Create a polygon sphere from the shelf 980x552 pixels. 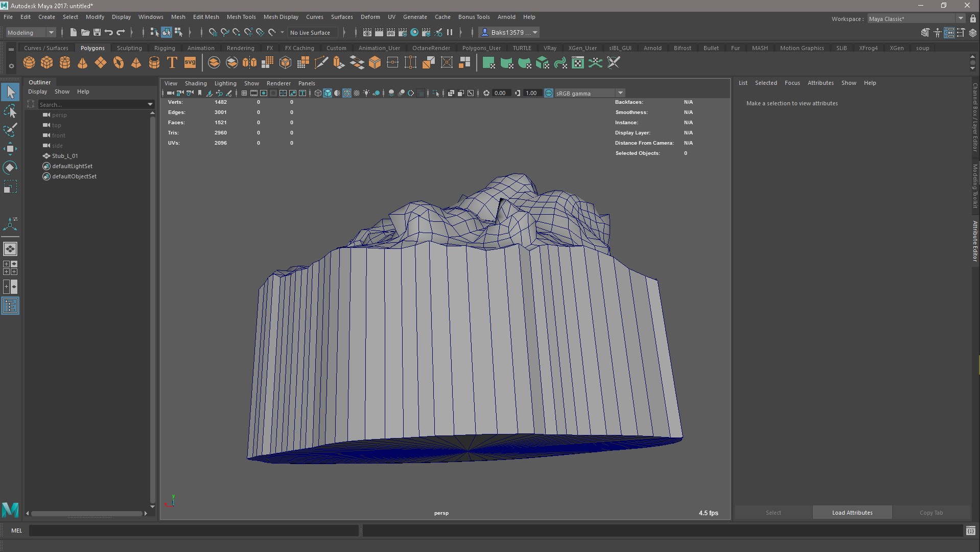[x=29, y=63]
